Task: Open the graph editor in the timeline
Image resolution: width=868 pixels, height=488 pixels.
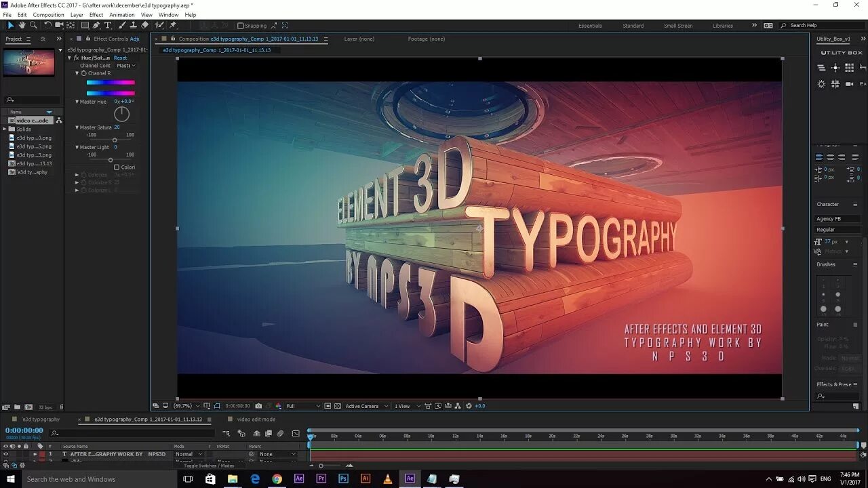Action: (x=296, y=433)
